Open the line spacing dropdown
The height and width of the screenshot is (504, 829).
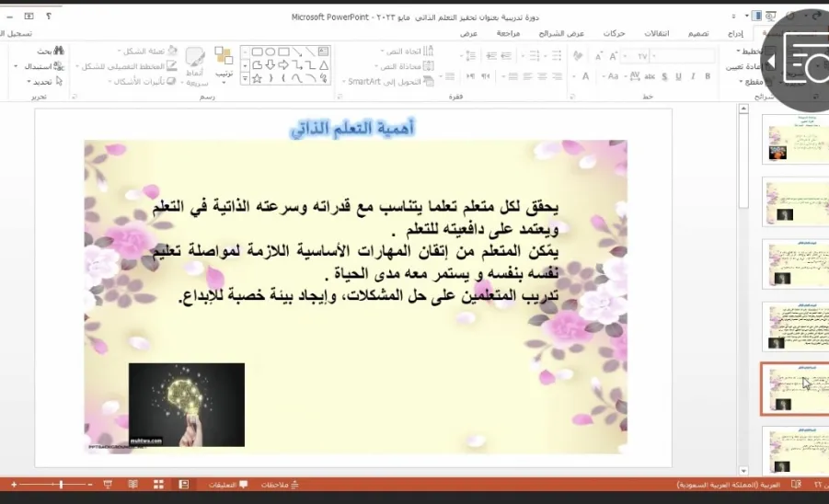coord(470,55)
